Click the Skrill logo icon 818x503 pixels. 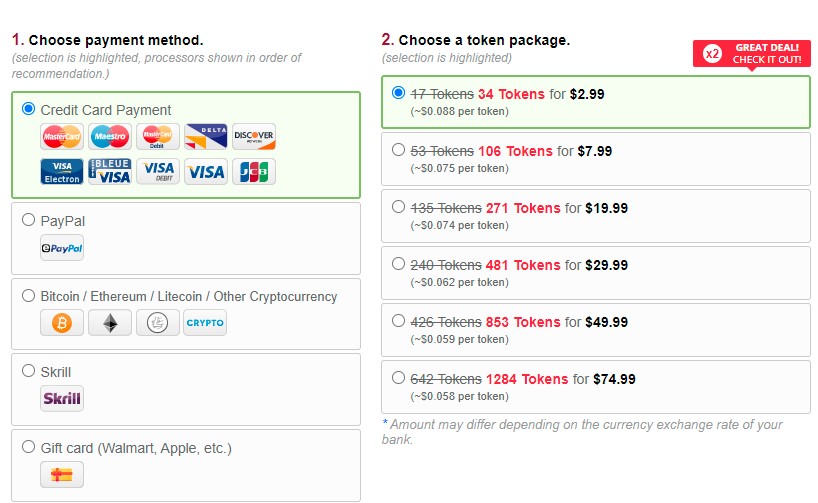62,399
